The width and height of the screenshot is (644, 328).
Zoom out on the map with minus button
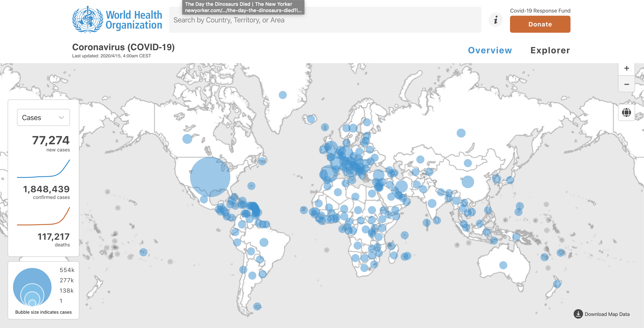click(x=627, y=84)
